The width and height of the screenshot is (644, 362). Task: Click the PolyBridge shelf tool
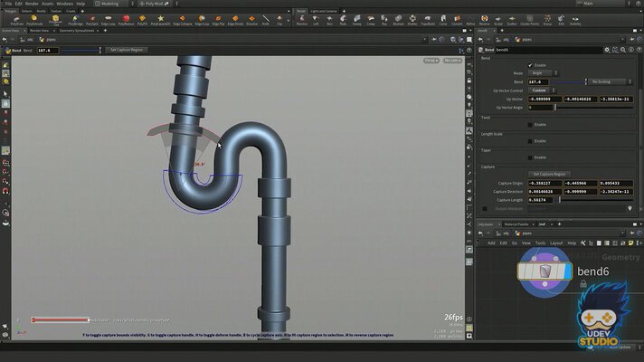click(x=73, y=18)
